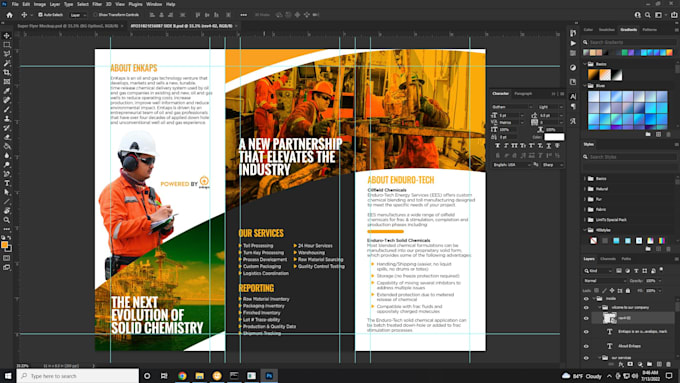Click the orange foreground color swatch
This screenshot has width=680, height=383.
(4, 245)
